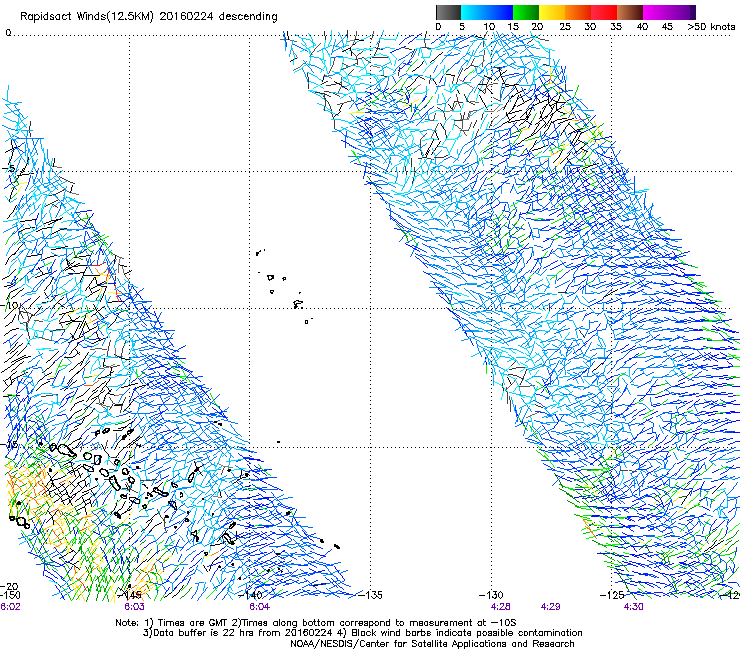Click the 'Times are GMT' note line
The height and width of the screenshot is (650, 740).
point(316,623)
